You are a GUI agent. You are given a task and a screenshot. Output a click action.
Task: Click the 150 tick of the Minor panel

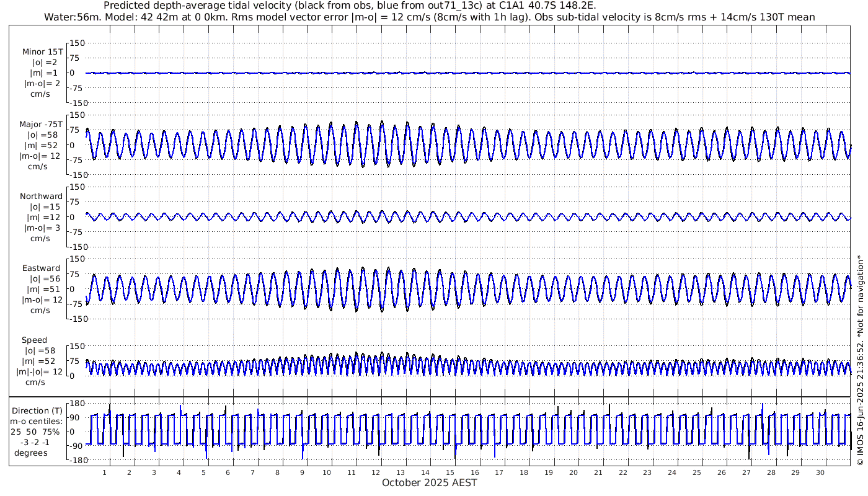point(76,43)
